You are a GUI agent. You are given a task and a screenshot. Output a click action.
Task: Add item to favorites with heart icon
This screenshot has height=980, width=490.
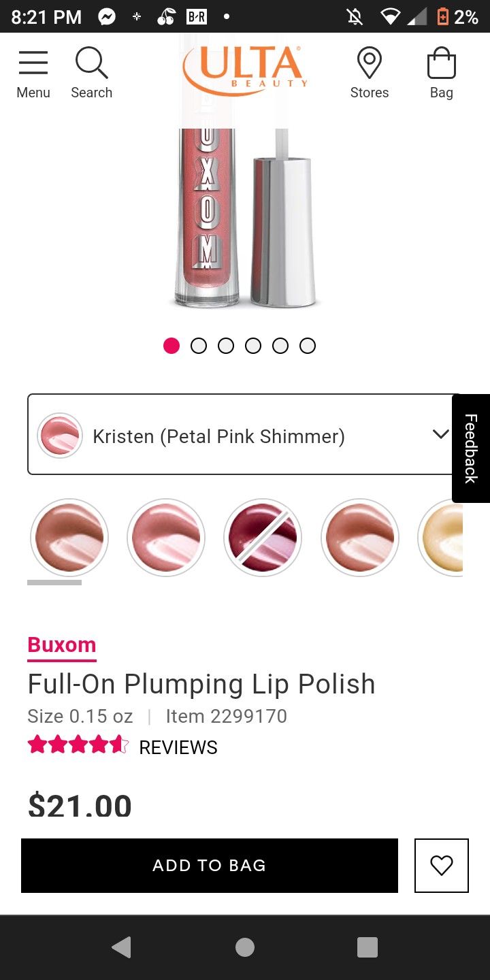point(442,865)
